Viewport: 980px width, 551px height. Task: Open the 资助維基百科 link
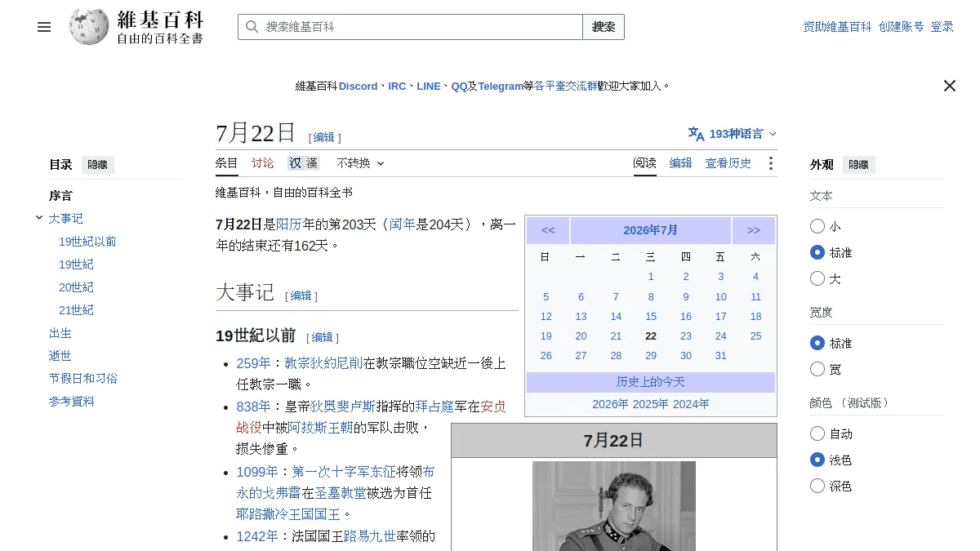click(x=837, y=27)
